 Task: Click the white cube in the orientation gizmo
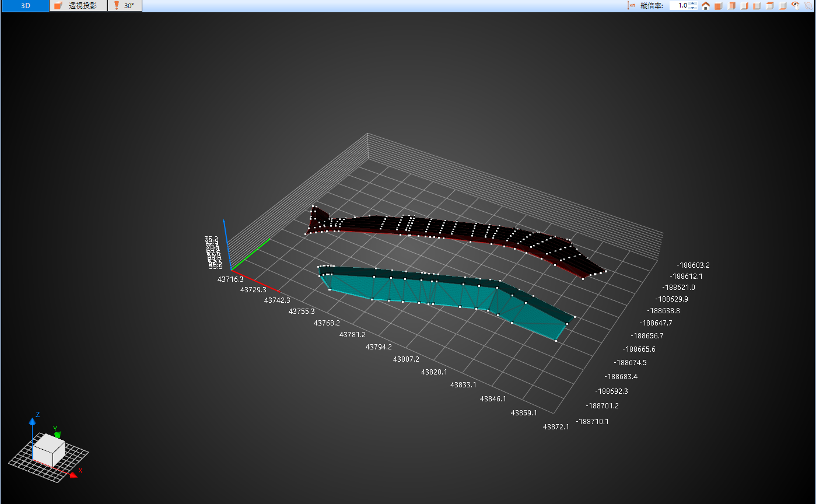coord(48,449)
